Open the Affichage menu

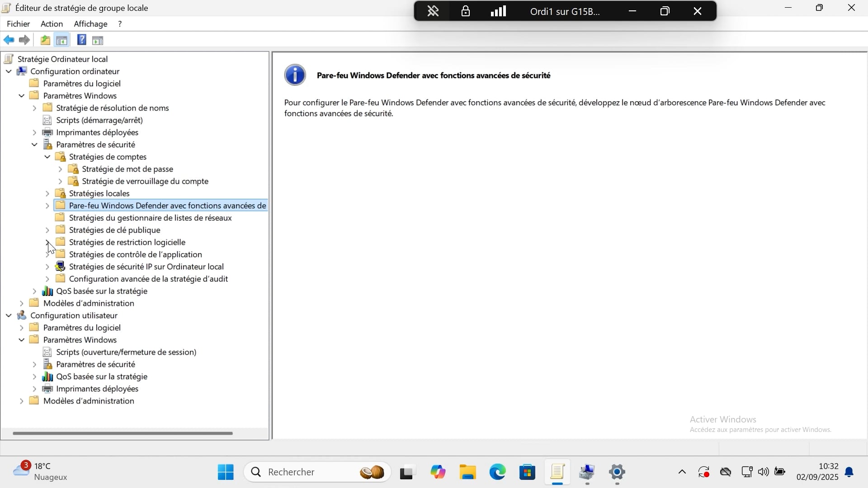[90, 24]
